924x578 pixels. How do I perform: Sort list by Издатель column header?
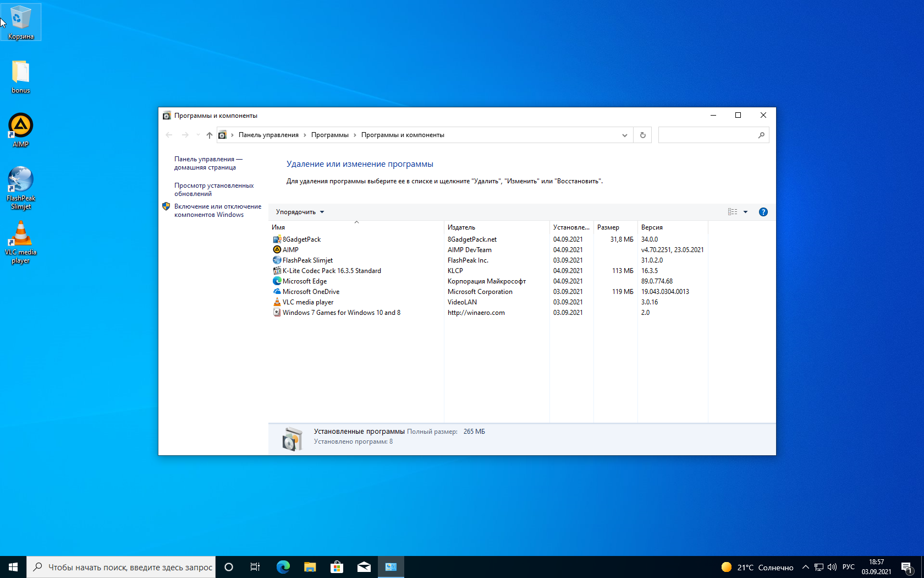click(461, 227)
